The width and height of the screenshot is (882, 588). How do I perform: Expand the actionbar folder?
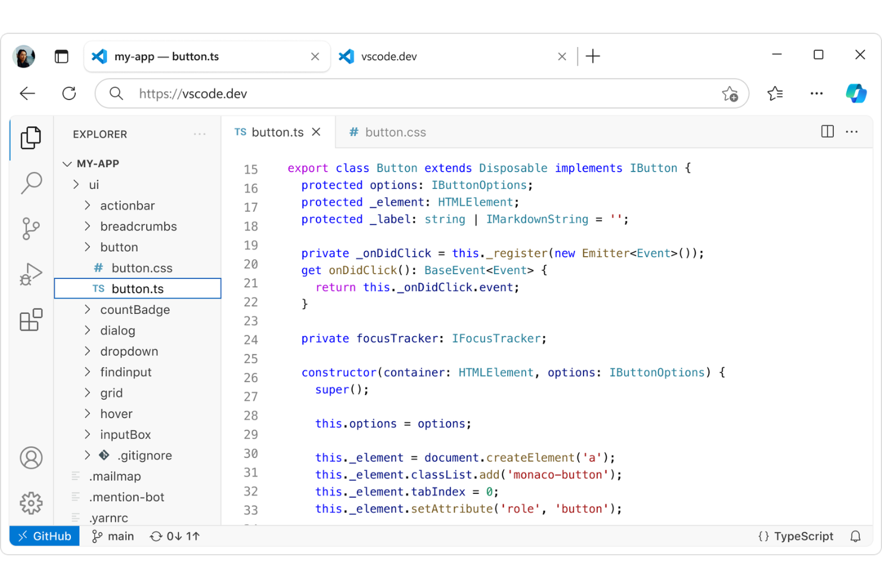(88, 206)
